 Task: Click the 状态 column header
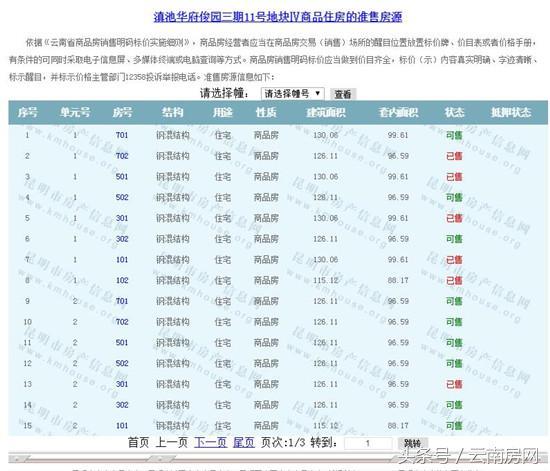[x=454, y=112]
